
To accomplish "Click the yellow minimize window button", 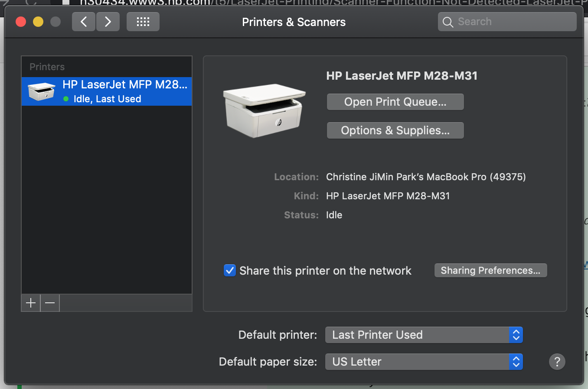I will [x=38, y=22].
